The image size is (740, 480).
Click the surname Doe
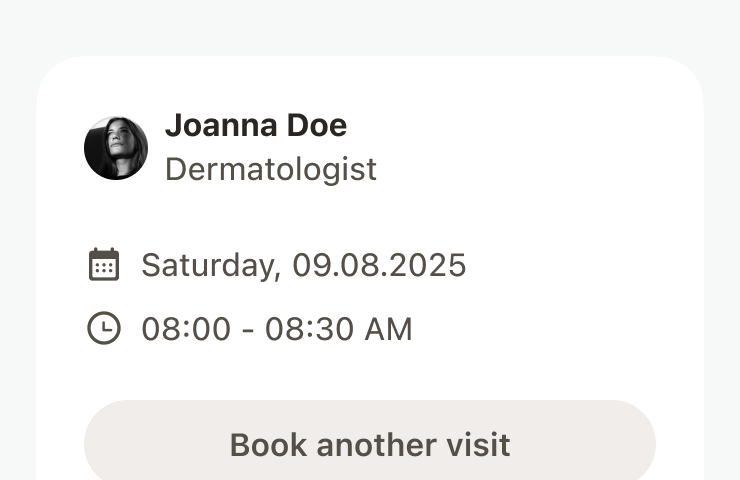[x=317, y=126]
